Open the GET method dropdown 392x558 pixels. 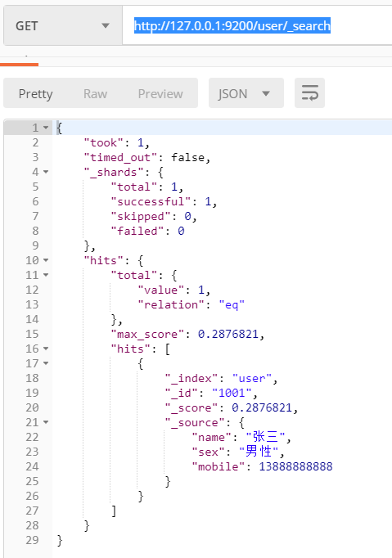pos(63,25)
